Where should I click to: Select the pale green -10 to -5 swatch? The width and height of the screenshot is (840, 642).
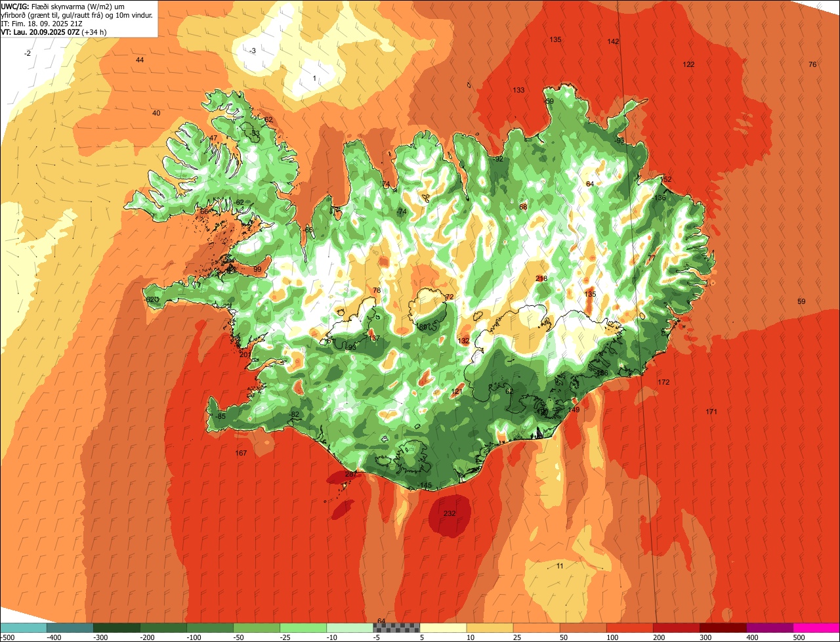(350, 628)
